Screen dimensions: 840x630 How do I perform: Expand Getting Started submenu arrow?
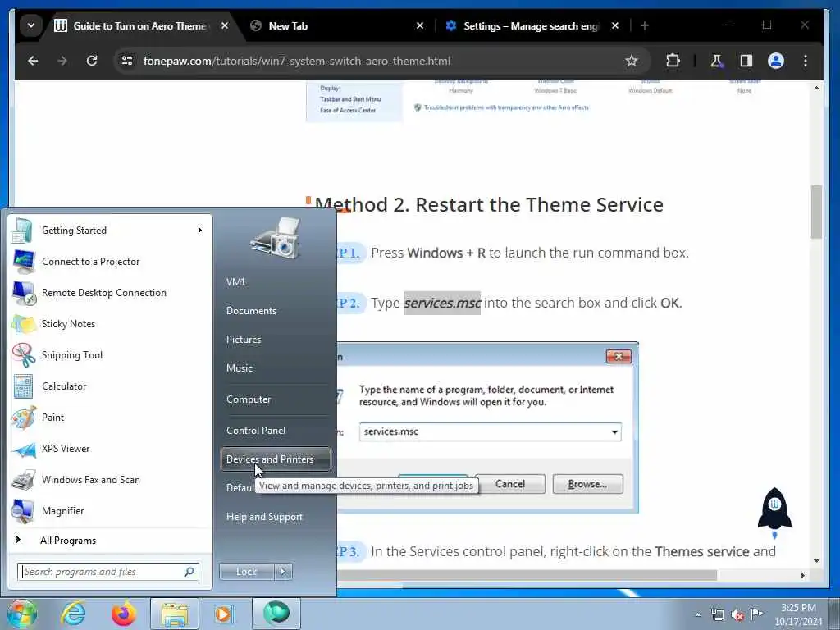click(200, 231)
